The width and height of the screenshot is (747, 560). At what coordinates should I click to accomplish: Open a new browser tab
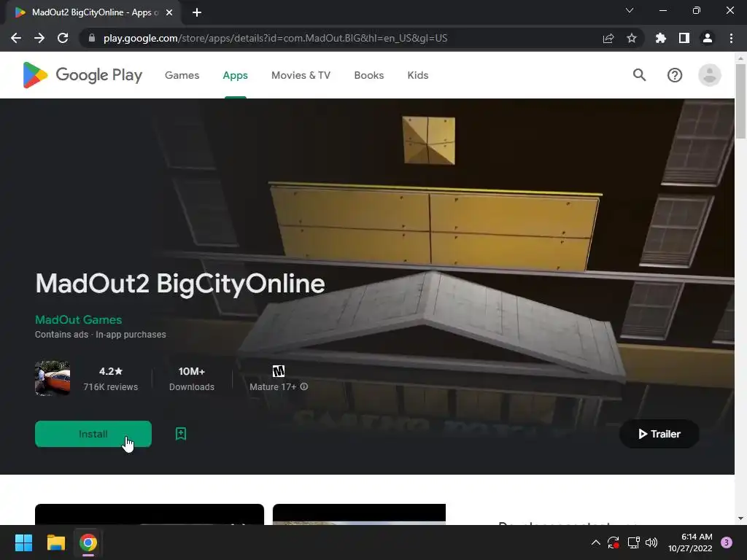coord(197,12)
